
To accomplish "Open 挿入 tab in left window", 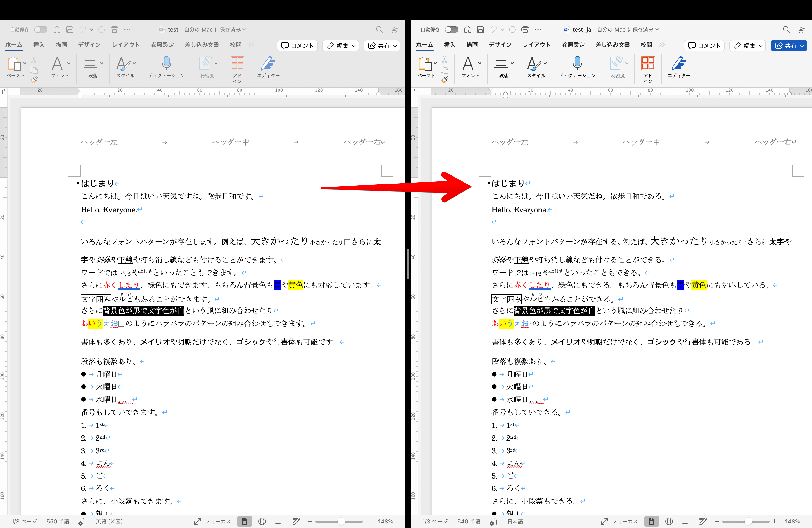I will [x=39, y=45].
